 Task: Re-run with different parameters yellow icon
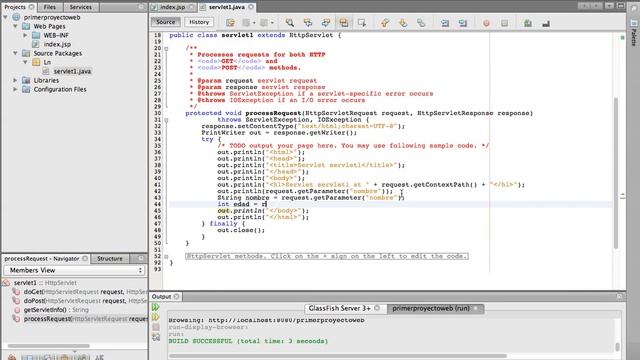tap(156, 317)
